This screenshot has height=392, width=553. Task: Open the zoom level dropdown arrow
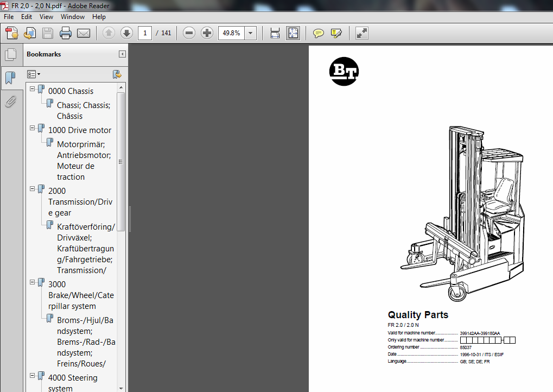(250, 33)
